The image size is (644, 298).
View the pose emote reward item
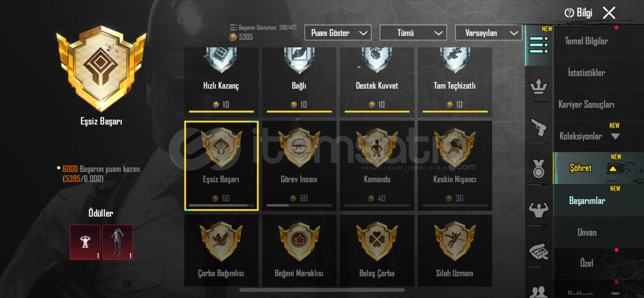pyautogui.click(x=85, y=242)
